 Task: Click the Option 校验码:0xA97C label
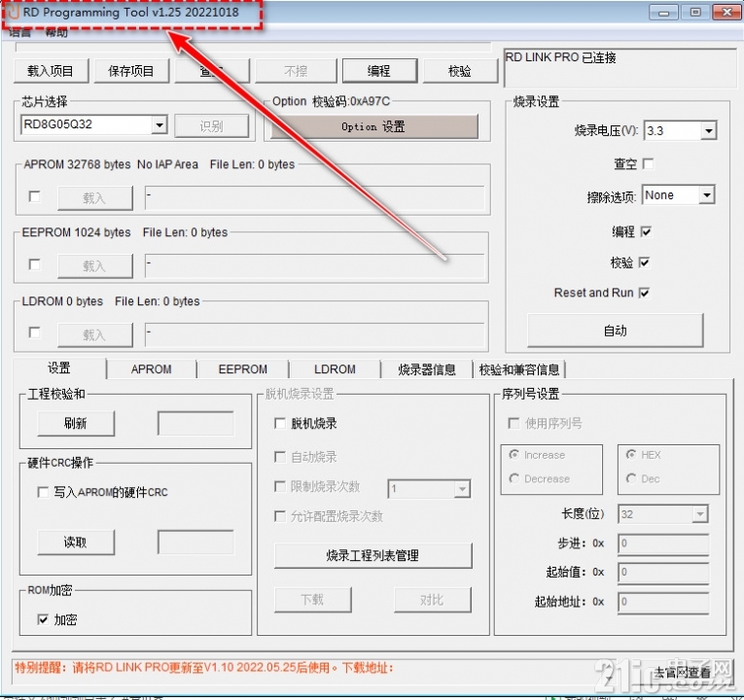click(x=332, y=101)
